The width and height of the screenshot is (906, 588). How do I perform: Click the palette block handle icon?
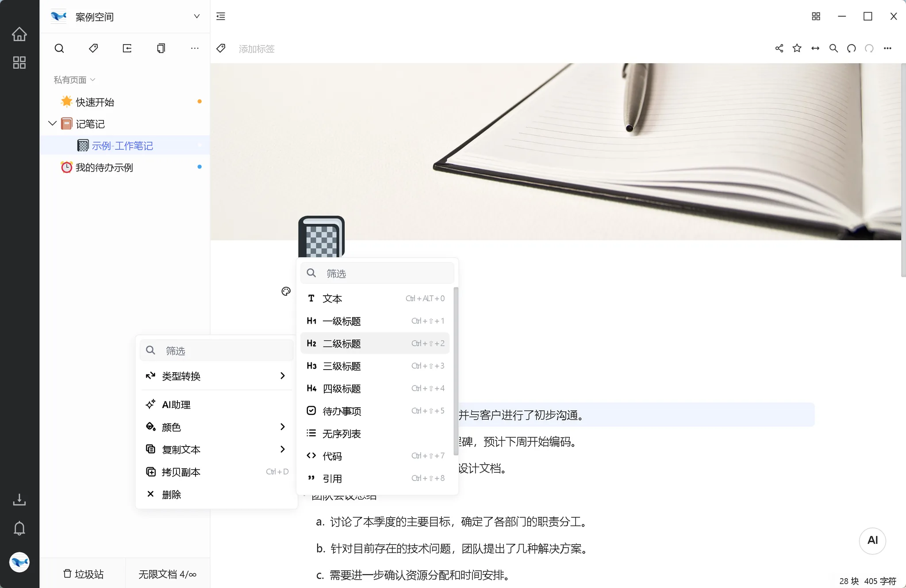point(286,291)
